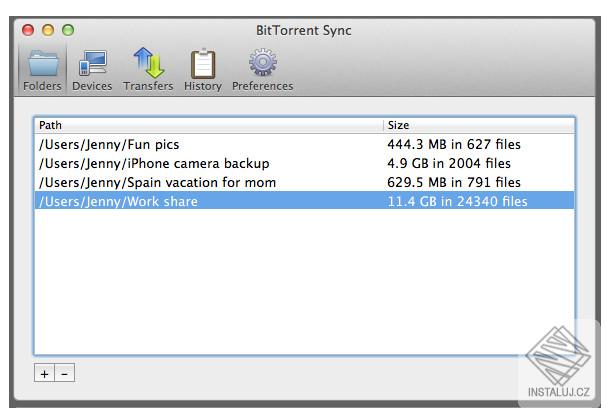Click the highlighted Work share folder
Screen dimensions: 609x419
point(118,201)
